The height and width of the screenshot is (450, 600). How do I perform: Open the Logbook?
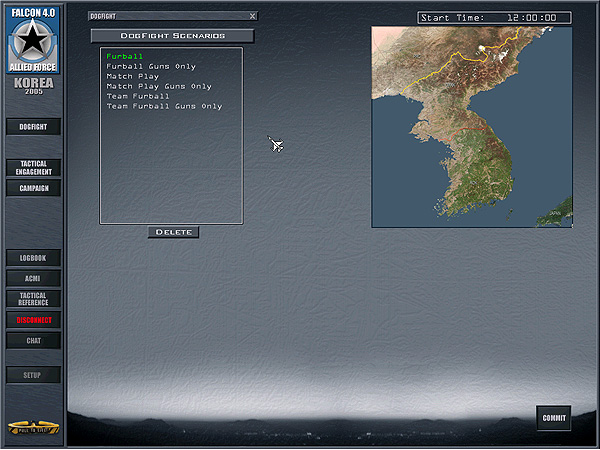(33, 258)
